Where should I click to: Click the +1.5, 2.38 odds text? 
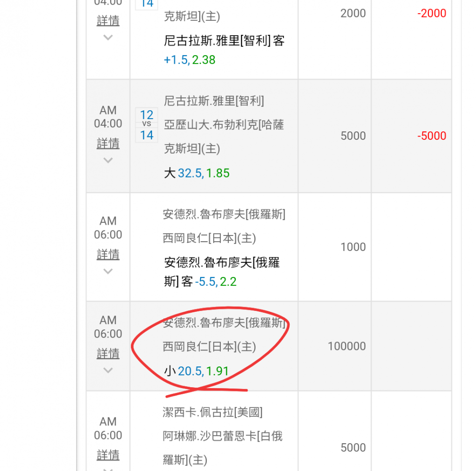[189, 60]
